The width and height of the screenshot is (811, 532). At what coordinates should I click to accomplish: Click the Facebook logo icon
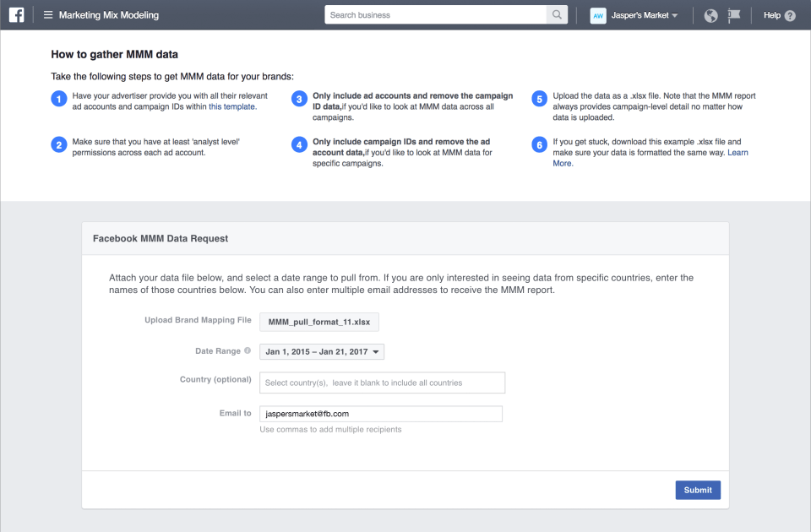(16, 15)
